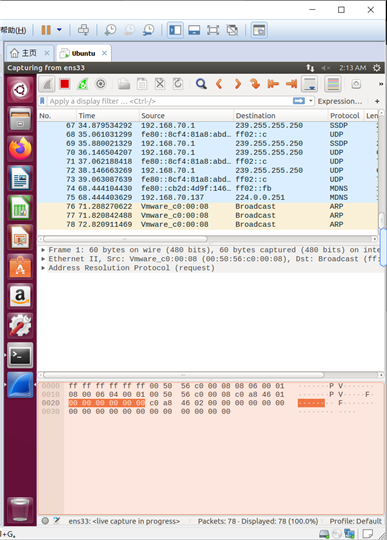Toggle packet list colorization
Image resolution: width=387 pixels, height=540 pixels.
(x=333, y=84)
